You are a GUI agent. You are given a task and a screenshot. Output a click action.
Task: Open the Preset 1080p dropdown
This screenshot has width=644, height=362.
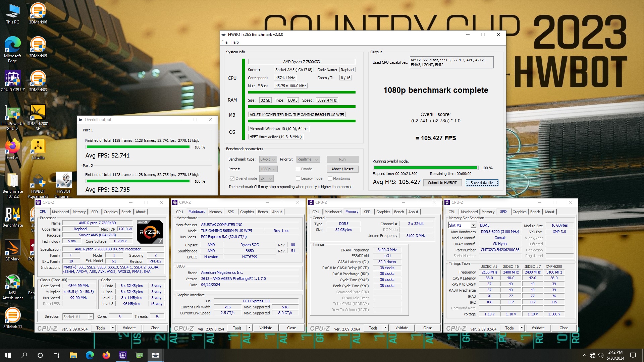268,169
